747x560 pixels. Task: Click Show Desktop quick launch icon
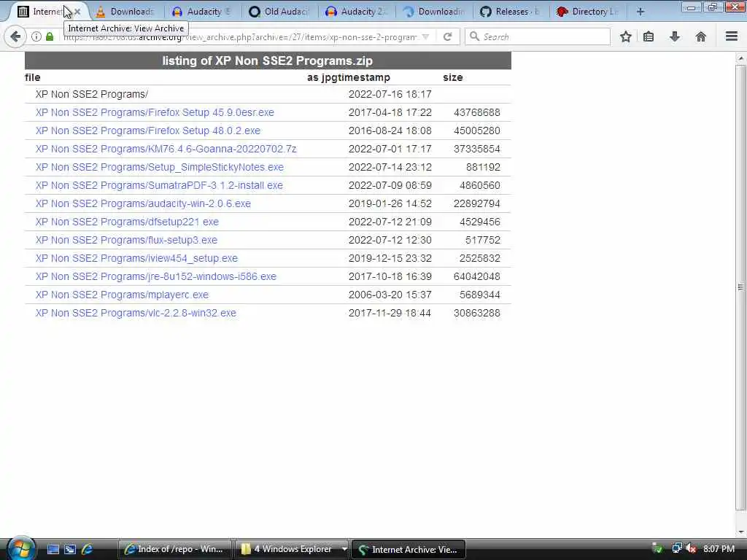tap(53, 549)
